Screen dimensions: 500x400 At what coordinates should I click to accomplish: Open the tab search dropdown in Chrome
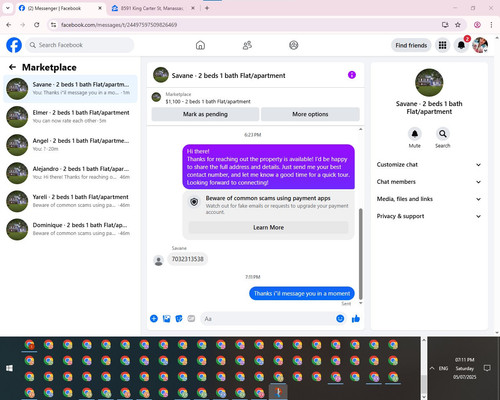coord(8,8)
